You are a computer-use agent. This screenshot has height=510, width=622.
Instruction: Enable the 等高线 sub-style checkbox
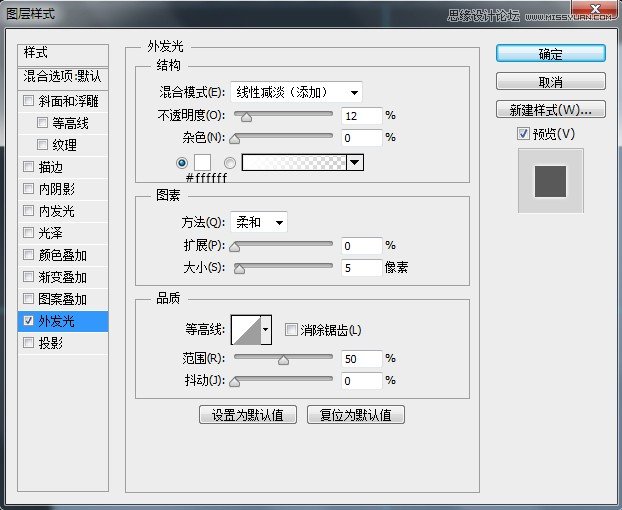tap(42, 122)
